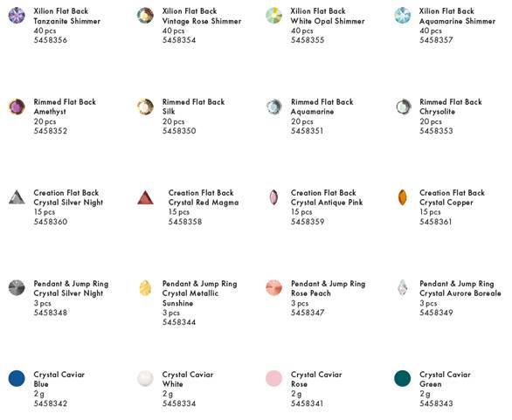512x420 pixels.
Task: Click the Rimmed Flat Back Silk icon
Action: coord(145,107)
